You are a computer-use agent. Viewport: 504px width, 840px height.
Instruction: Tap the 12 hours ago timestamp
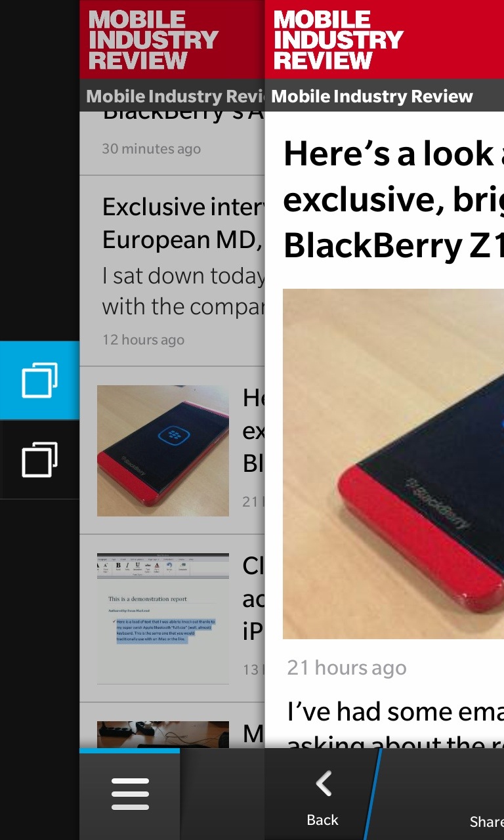click(143, 340)
